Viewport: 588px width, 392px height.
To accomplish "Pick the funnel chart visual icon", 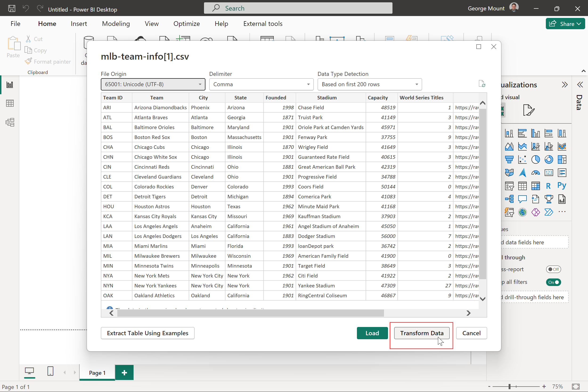I will coord(509,159).
